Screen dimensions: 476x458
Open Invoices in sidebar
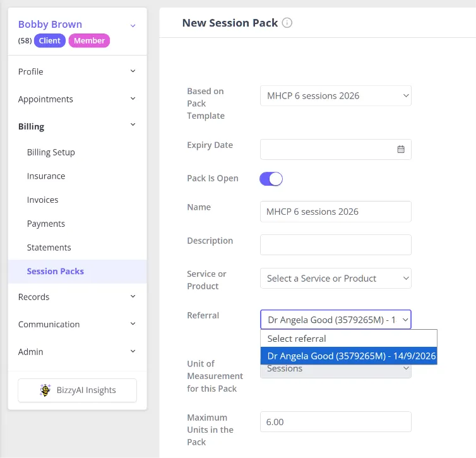click(x=42, y=200)
